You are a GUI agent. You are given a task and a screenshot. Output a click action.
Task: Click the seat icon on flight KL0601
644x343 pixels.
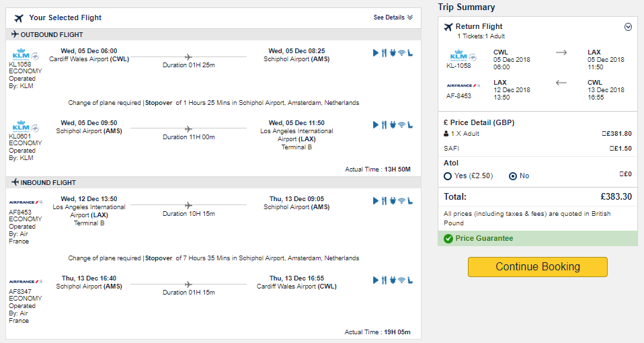pyautogui.click(x=410, y=125)
